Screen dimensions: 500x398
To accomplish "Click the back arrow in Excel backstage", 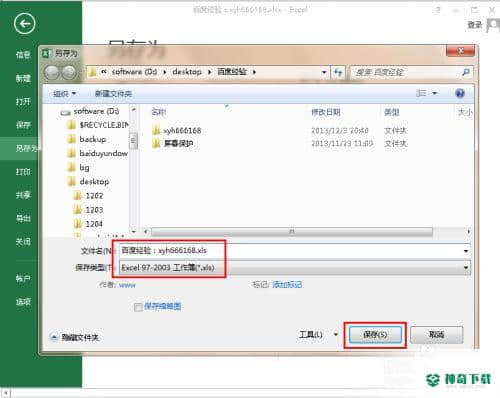I will pyautogui.click(x=24, y=23).
